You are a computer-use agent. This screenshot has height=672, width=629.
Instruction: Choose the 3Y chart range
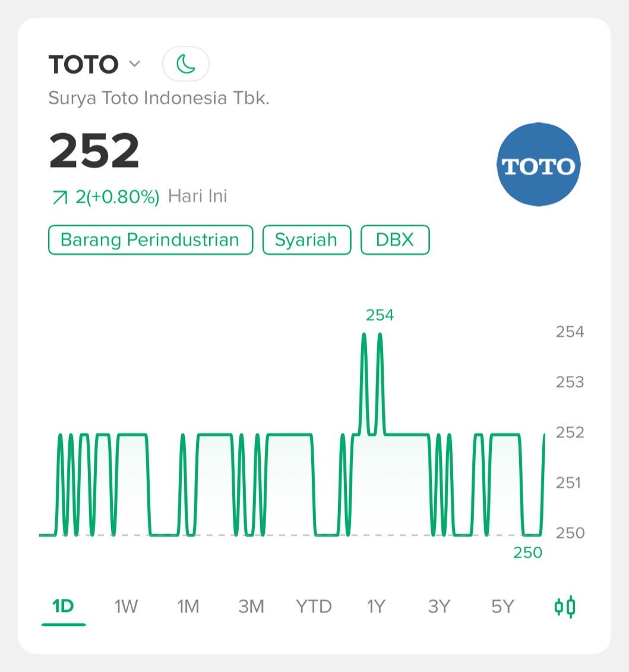[x=439, y=607]
